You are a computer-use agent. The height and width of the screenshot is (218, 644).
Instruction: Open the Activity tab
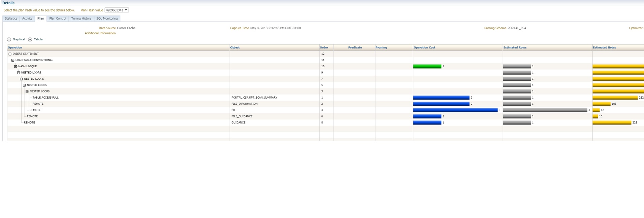click(x=27, y=19)
